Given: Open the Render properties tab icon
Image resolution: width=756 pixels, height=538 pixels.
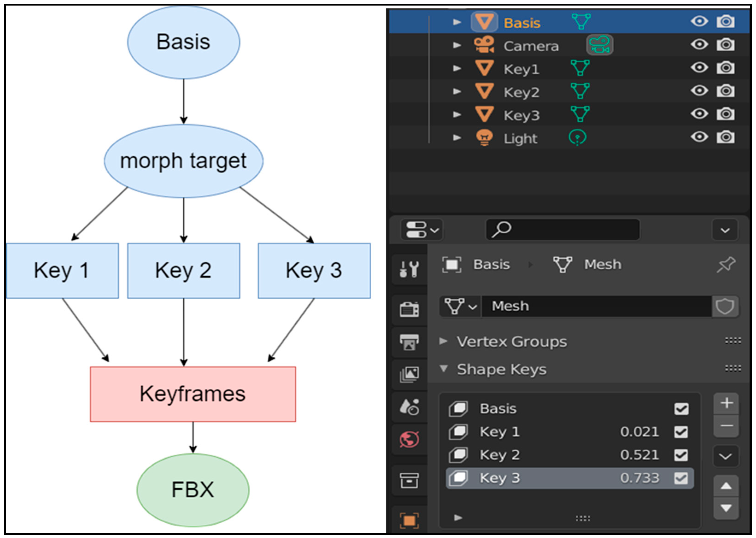Looking at the screenshot, I should [x=409, y=309].
